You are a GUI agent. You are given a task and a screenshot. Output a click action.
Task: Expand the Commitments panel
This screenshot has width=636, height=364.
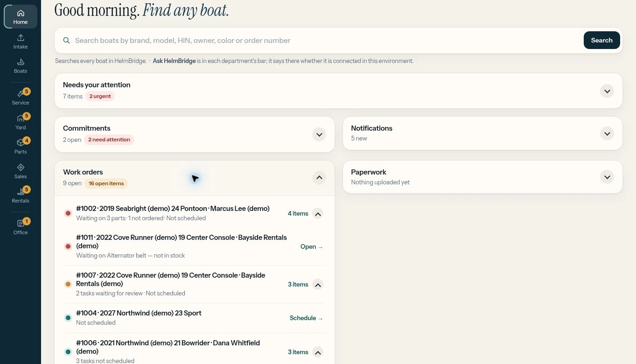point(319,134)
